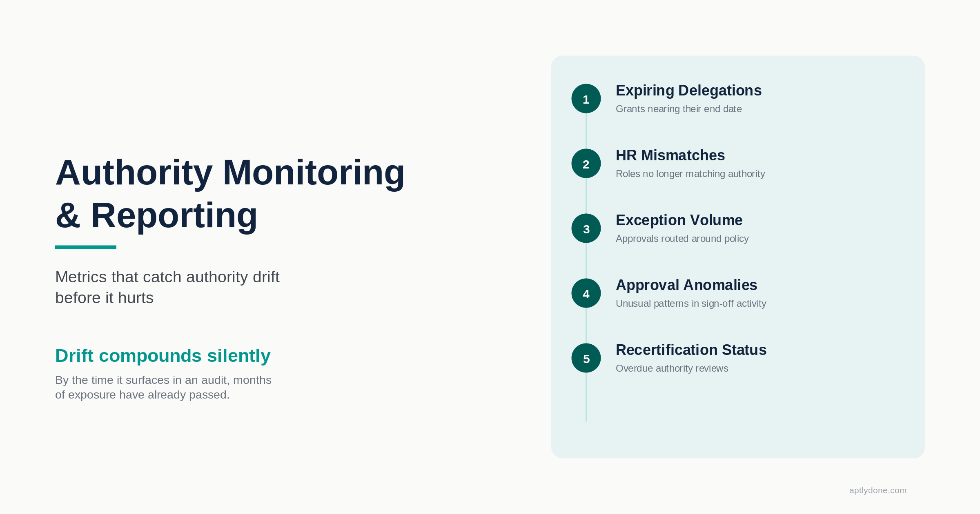
Task: Click 'Unusual patterns in sign-off activity' text
Action: click(x=691, y=304)
